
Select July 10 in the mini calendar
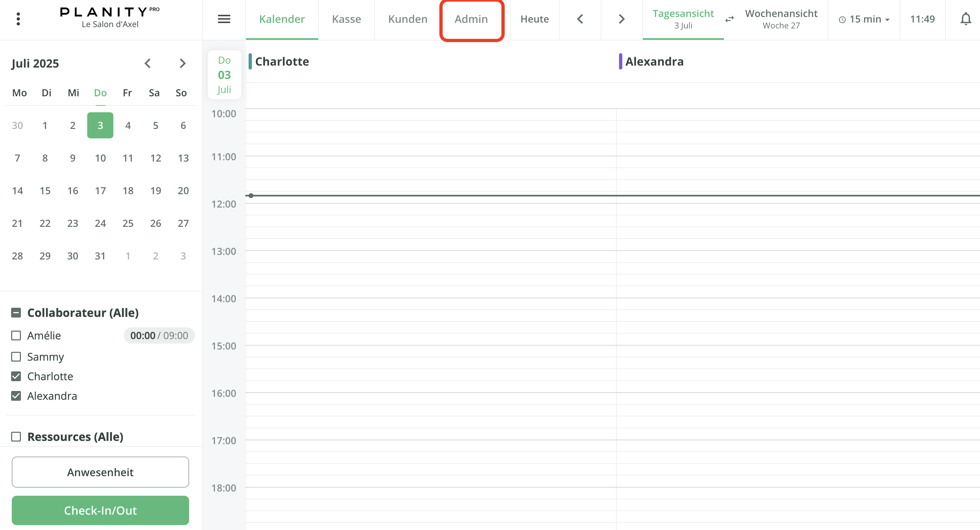point(100,158)
